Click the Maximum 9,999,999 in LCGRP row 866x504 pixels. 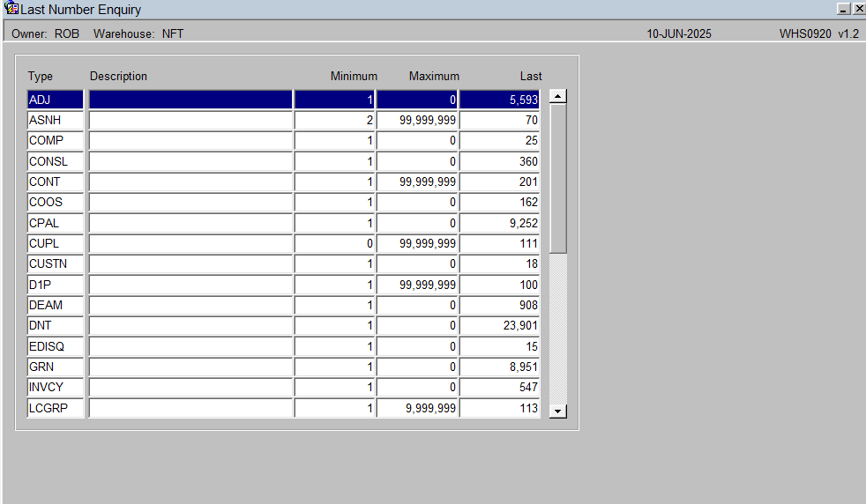click(417, 409)
